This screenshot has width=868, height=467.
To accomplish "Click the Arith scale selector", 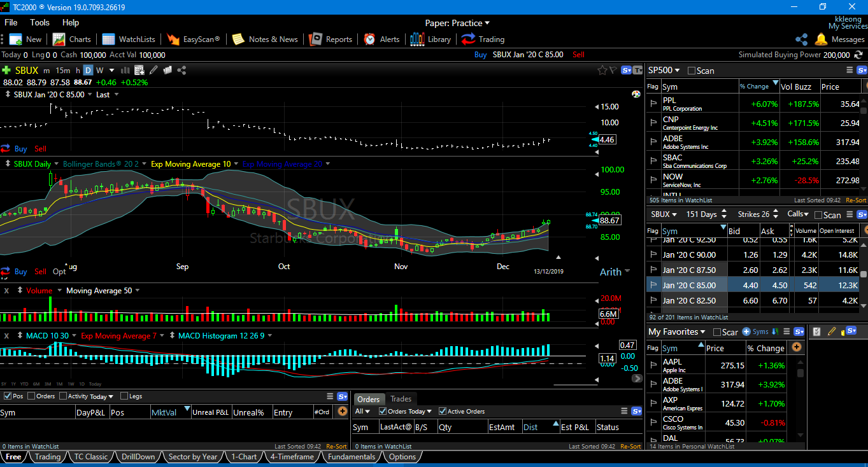I will (x=615, y=272).
